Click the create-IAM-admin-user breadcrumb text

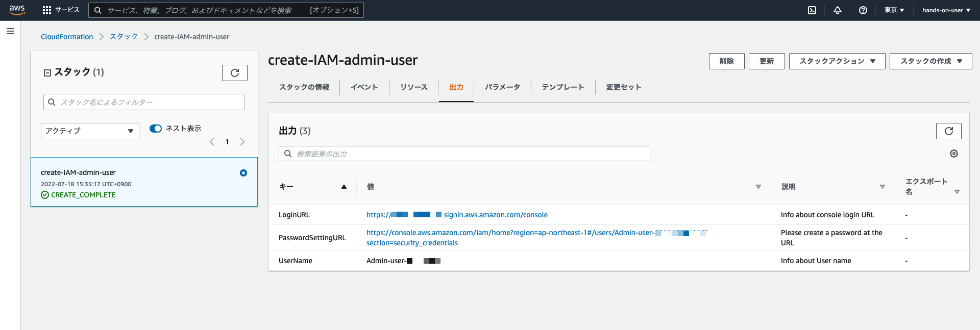coord(192,37)
